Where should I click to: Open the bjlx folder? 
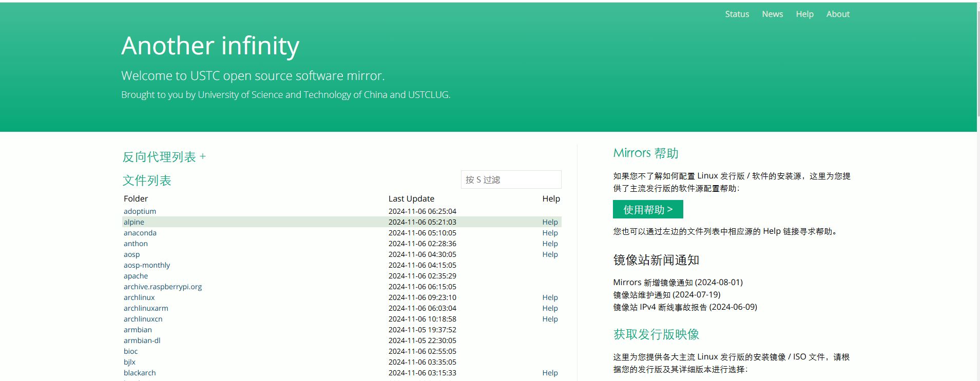[129, 362]
